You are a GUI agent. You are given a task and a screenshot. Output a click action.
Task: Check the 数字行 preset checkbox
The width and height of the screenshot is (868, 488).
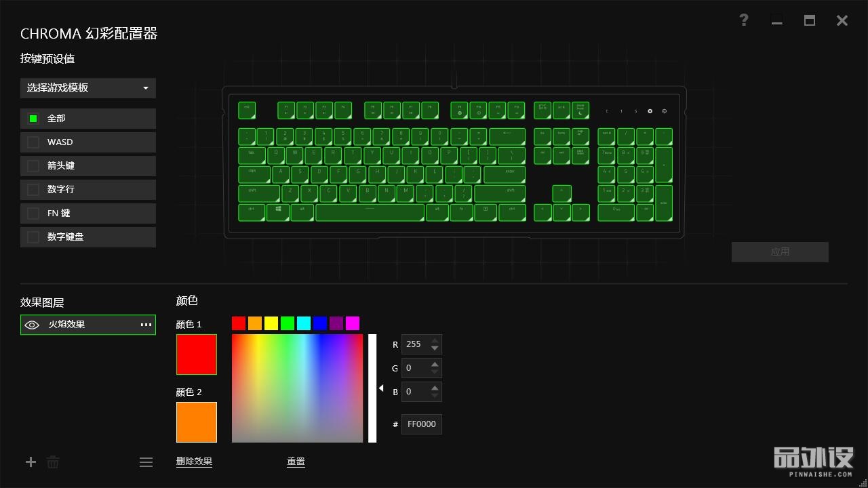[x=33, y=190]
